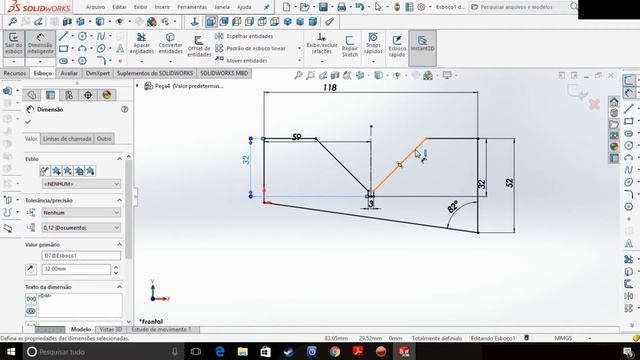Open the Ferramentas menu
Image resolution: width=640 pixels, height=360 pixels.
pyautogui.click(x=192, y=7)
